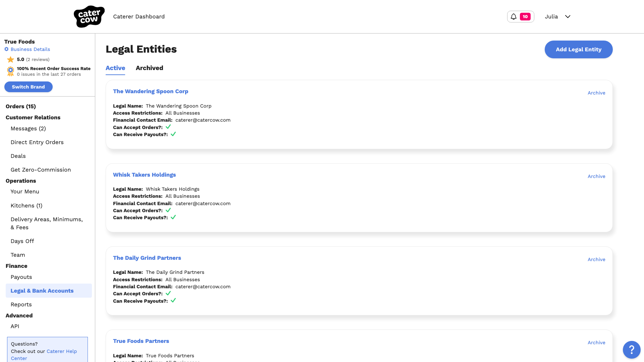Click the help question mark button
The width and height of the screenshot is (644, 362).
click(632, 350)
